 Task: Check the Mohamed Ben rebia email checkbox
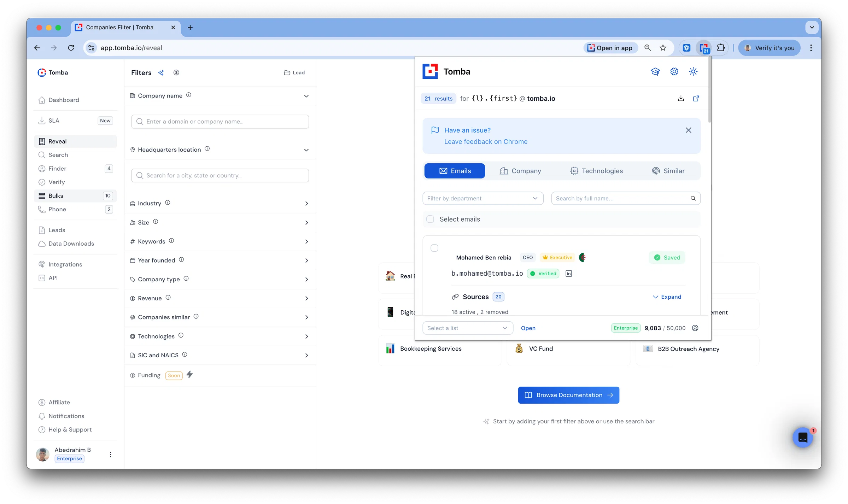pos(434,248)
